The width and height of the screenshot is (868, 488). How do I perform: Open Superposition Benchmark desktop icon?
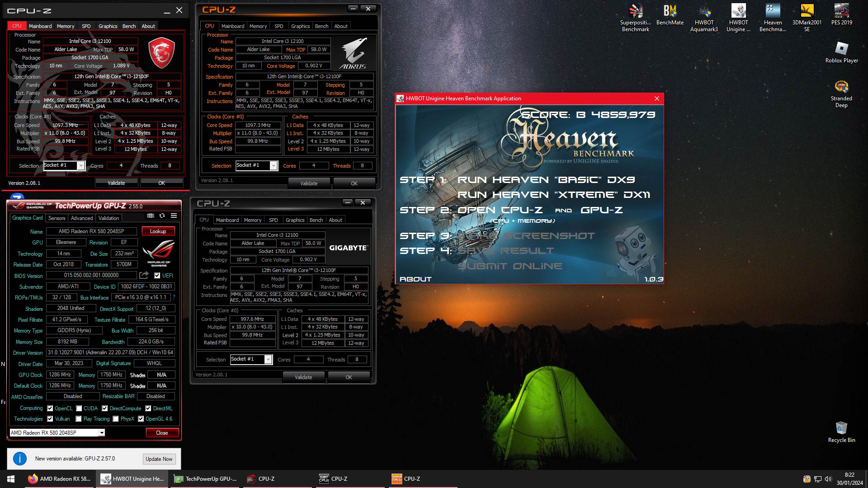coord(635,18)
